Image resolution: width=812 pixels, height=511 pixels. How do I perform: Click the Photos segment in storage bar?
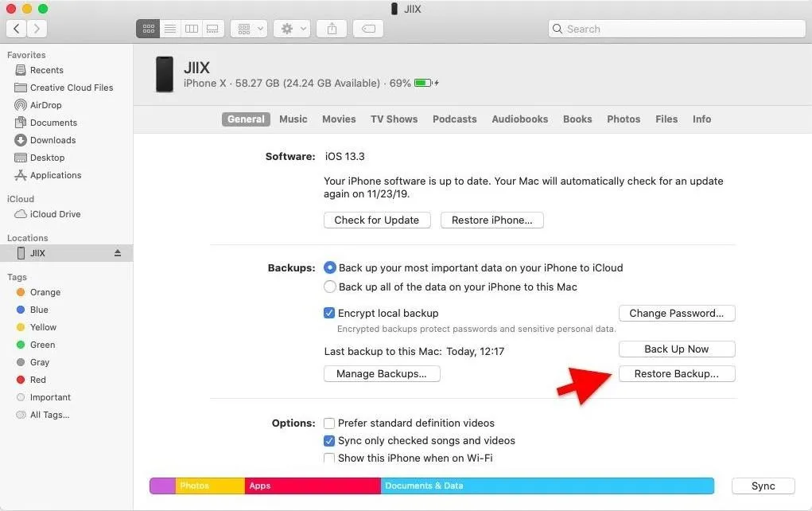210,486
